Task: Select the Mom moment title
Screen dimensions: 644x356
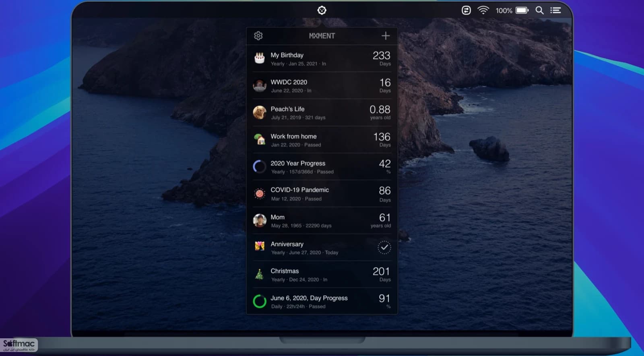Action: (x=277, y=217)
